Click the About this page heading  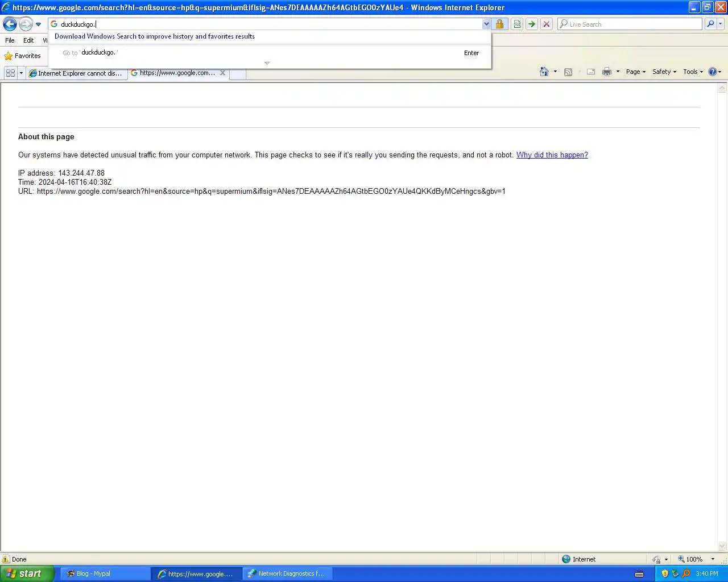[46, 137]
